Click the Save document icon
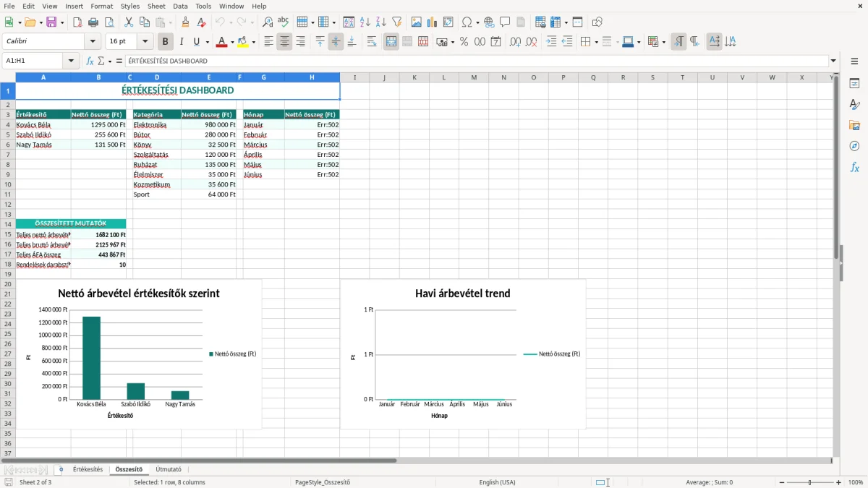868x488 pixels. click(51, 22)
